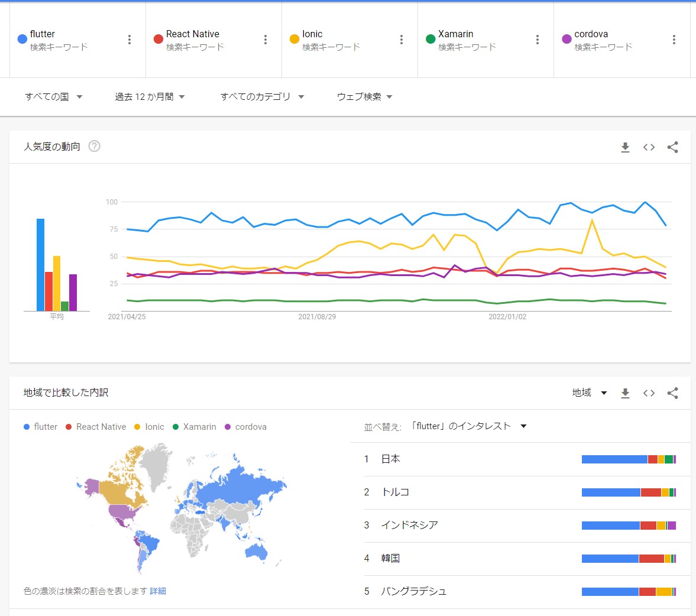Click the interest bar for 日本
This screenshot has width=696, height=616.
click(x=629, y=459)
